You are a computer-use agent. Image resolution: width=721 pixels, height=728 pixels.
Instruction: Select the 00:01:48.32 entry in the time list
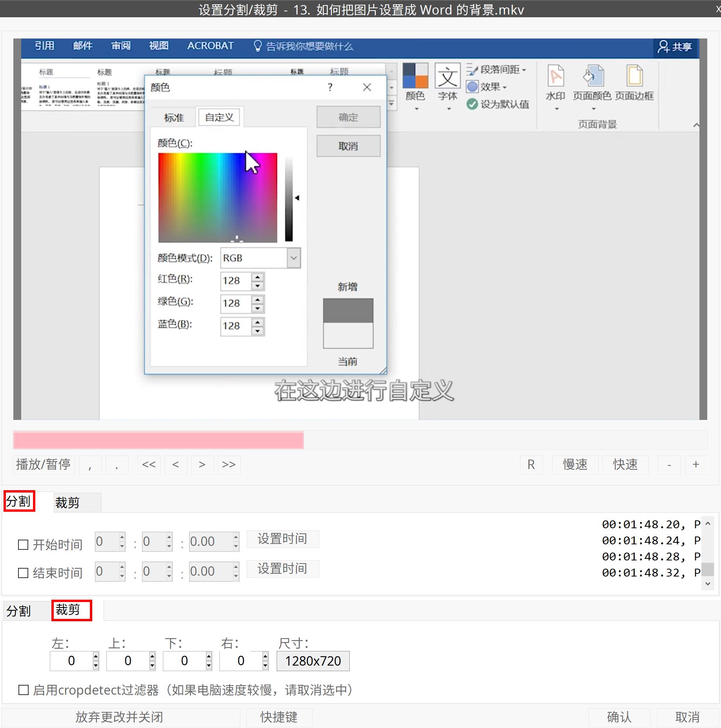coord(651,573)
